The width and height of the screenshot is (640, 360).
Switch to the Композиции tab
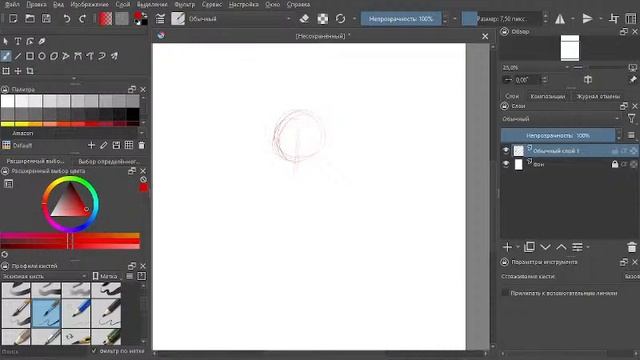pyautogui.click(x=547, y=96)
